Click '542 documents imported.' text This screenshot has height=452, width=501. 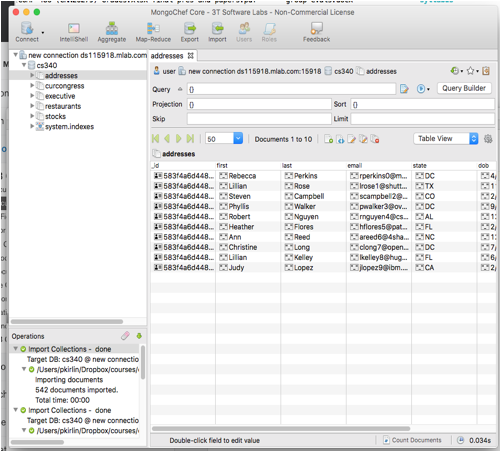tap(77, 390)
